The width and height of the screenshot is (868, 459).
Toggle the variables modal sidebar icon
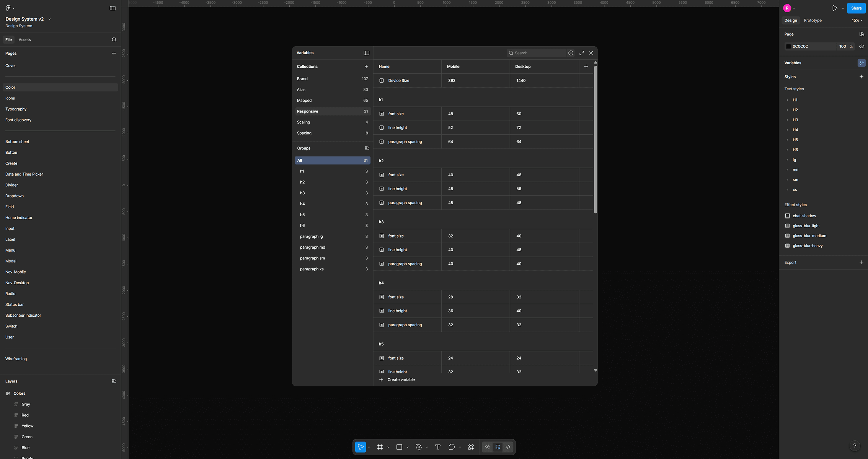pos(366,53)
